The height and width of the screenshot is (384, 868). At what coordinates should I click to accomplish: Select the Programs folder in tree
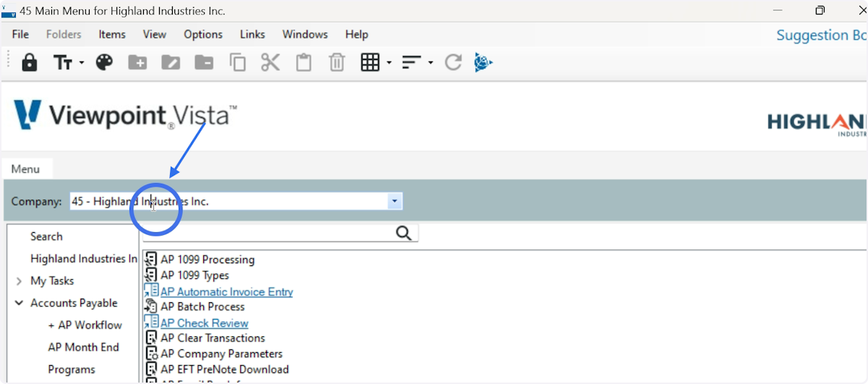click(x=72, y=370)
